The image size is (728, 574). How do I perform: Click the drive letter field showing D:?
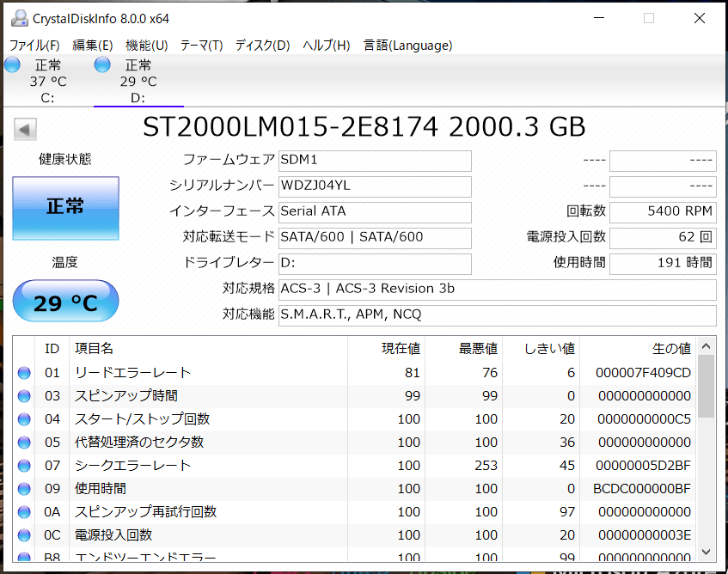click(375, 264)
